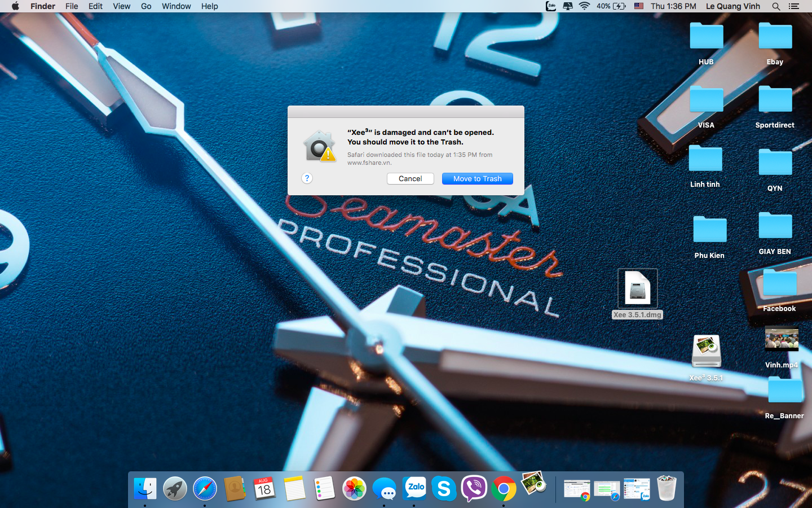Expand the Wi-Fi status menu
The image size is (812, 508).
click(584, 6)
